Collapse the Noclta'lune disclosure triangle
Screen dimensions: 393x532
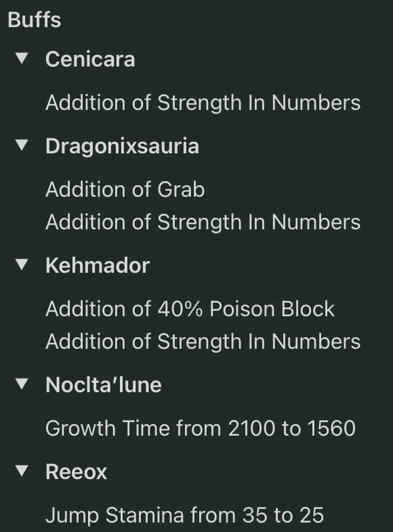pyautogui.click(x=21, y=384)
